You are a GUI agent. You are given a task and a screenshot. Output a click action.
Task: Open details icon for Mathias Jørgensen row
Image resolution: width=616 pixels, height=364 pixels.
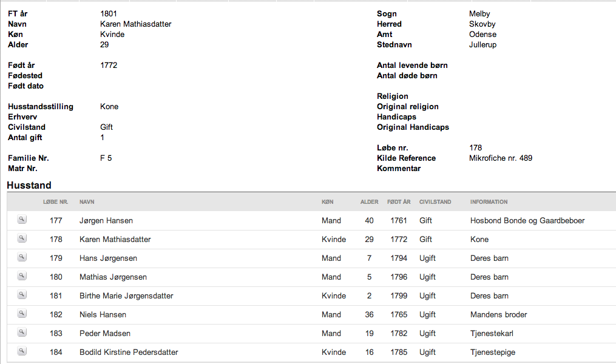tap(22, 276)
